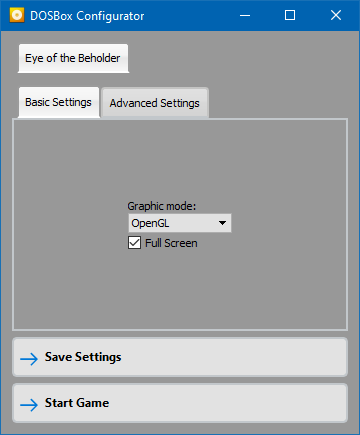This screenshot has height=435, width=360.
Task: Save the current settings
Action: pyautogui.click(x=180, y=357)
